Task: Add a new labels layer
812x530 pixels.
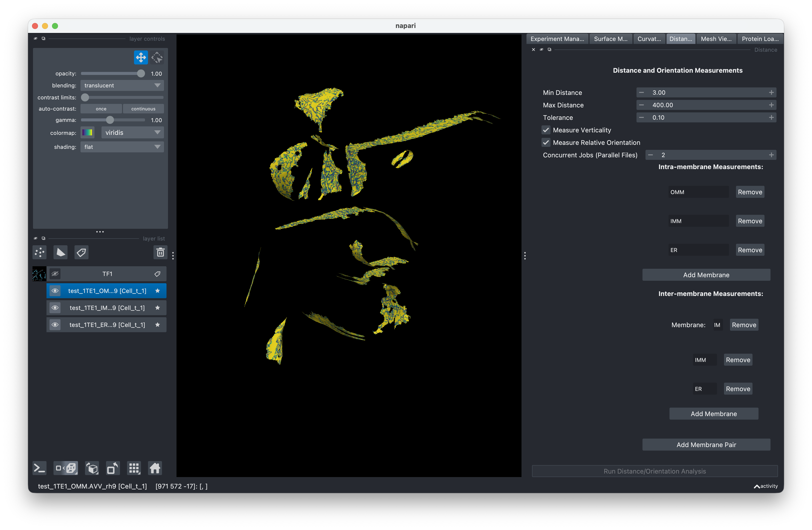Action: tap(81, 253)
